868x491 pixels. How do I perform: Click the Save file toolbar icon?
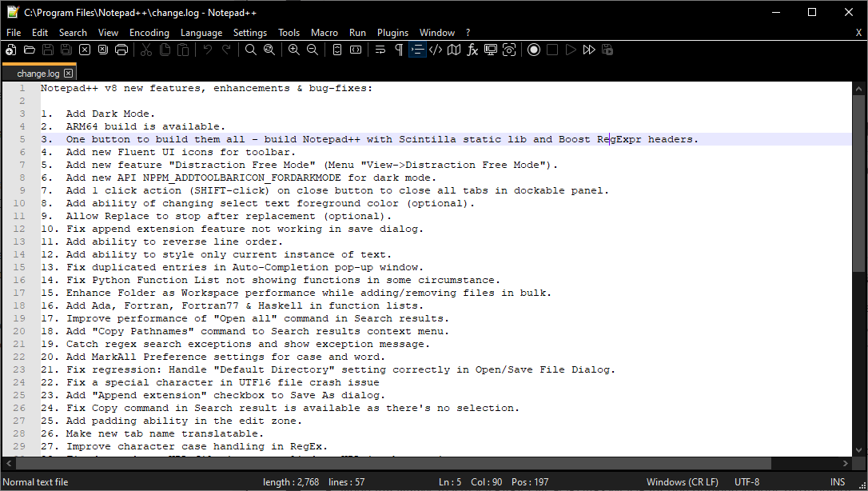48,50
